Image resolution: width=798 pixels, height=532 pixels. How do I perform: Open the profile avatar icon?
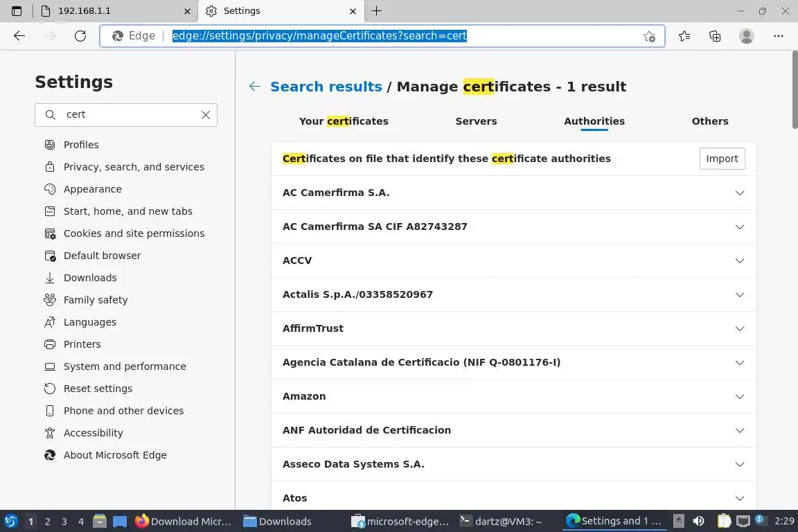(746, 35)
